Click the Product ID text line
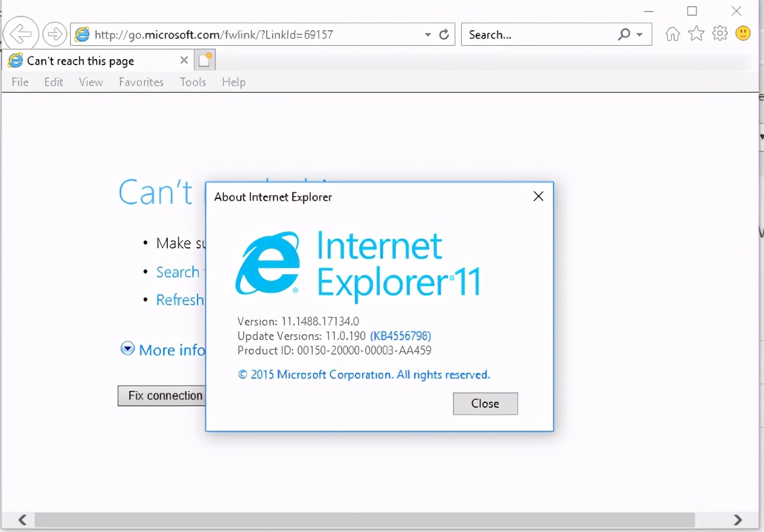Screen dimensions: 764x532 334,350
